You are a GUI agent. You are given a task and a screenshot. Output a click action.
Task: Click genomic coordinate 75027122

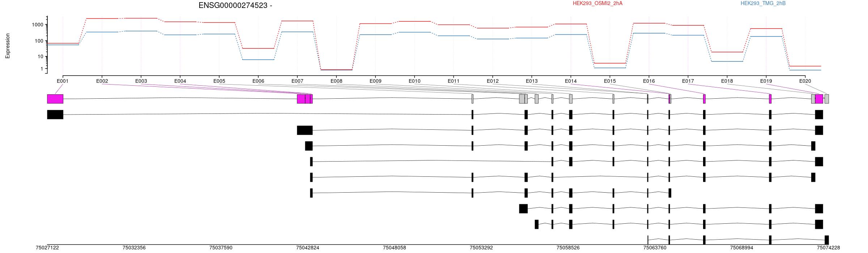[x=47, y=248]
